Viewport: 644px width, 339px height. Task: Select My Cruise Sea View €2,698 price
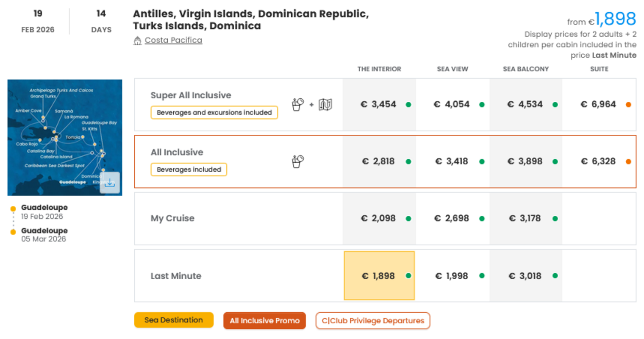452,219
